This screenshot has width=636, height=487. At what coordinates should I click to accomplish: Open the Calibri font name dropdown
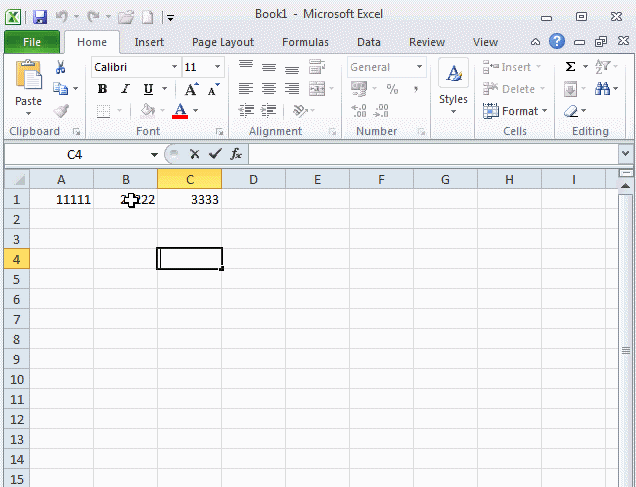coord(175,67)
